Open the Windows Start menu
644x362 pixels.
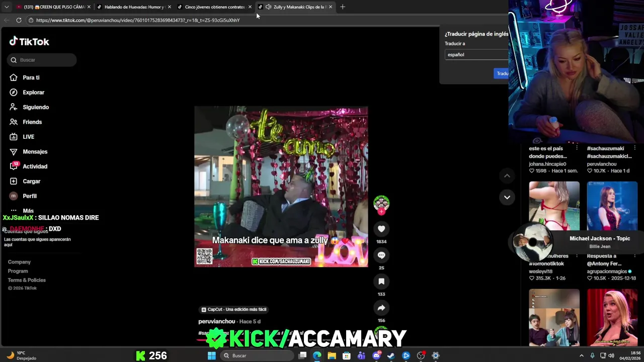(x=212, y=355)
